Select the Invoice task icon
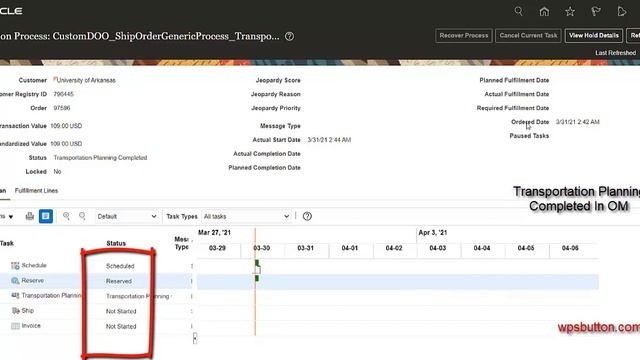 click(x=15, y=326)
